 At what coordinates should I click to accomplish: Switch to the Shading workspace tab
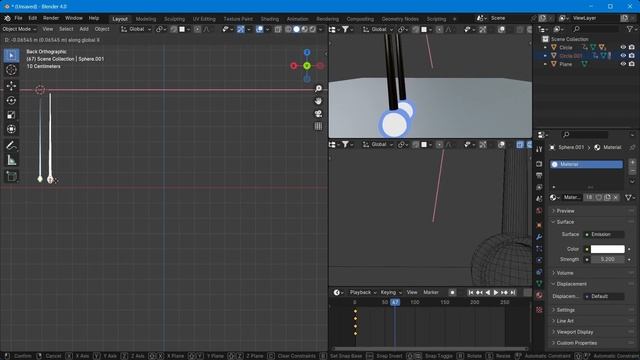[x=269, y=19]
